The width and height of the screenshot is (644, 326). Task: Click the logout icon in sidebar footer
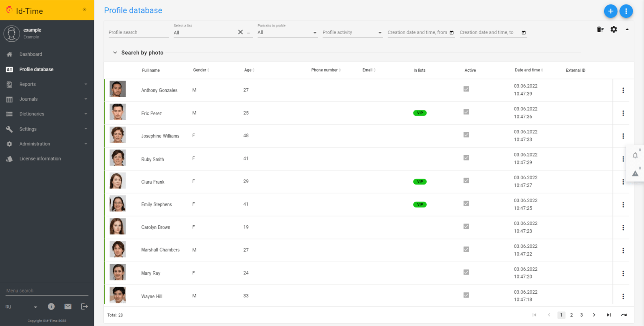pos(84,307)
